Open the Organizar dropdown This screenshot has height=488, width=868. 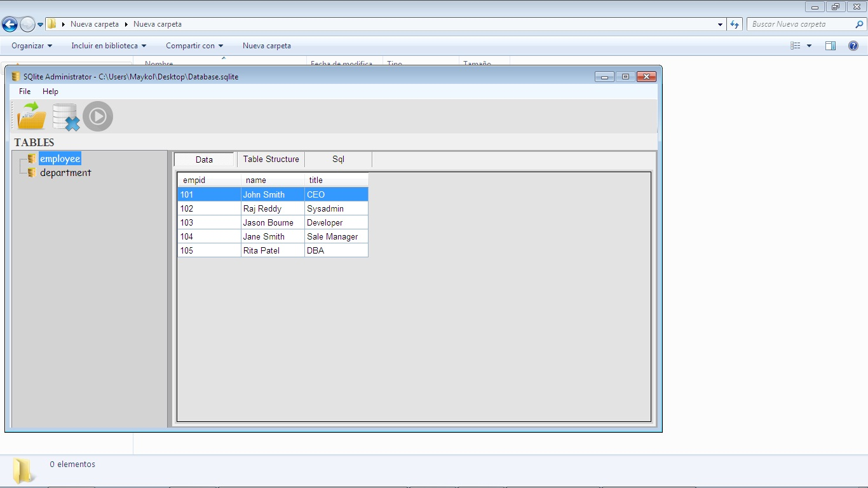pos(29,46)
